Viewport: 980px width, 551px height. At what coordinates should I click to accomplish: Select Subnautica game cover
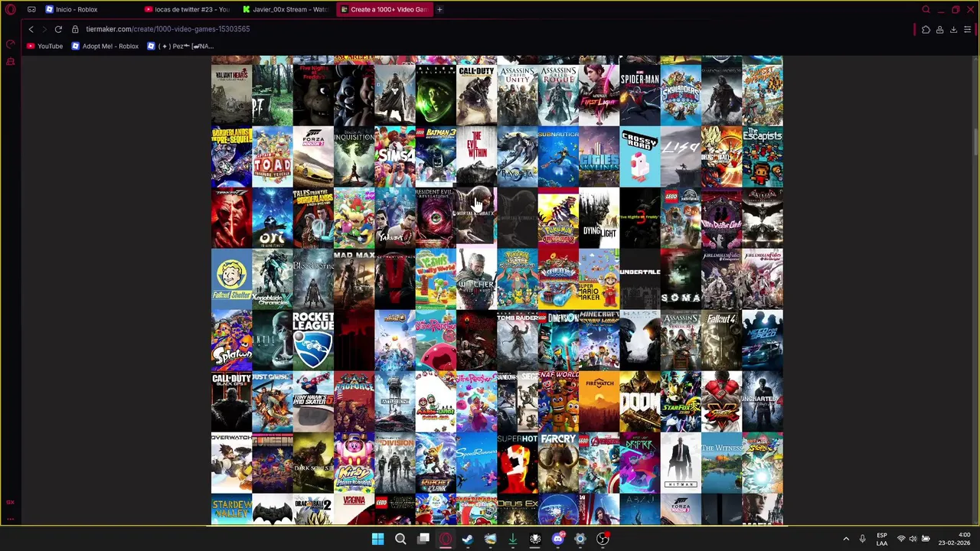[558, 157]
